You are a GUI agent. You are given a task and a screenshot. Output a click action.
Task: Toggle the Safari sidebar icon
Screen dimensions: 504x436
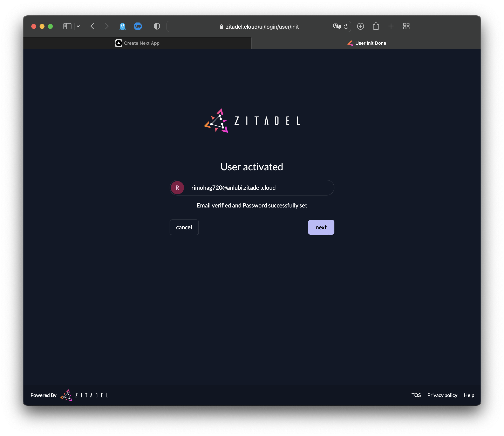(x=67, y=26)
